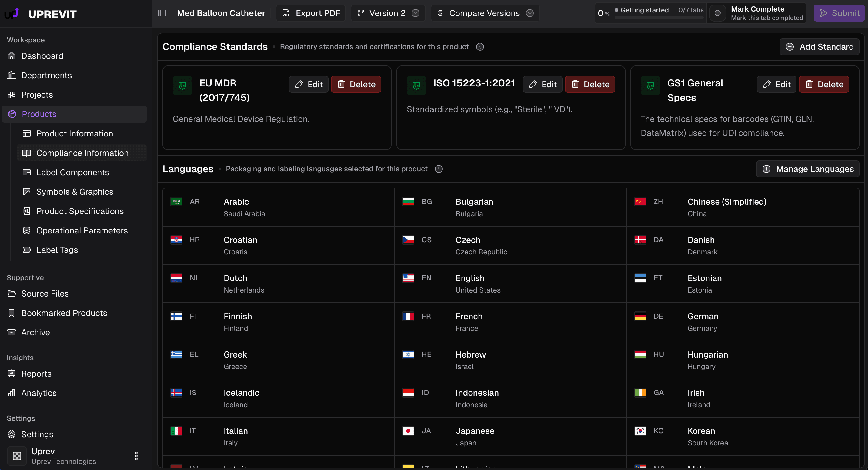This screenshot has width=868, height=470.
Task: Switch to Compliance Information tab
Action: pos(82,153)
